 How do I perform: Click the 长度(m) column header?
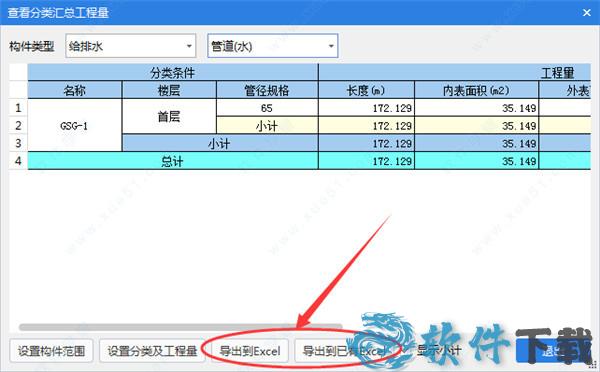[x=366, y=90]
